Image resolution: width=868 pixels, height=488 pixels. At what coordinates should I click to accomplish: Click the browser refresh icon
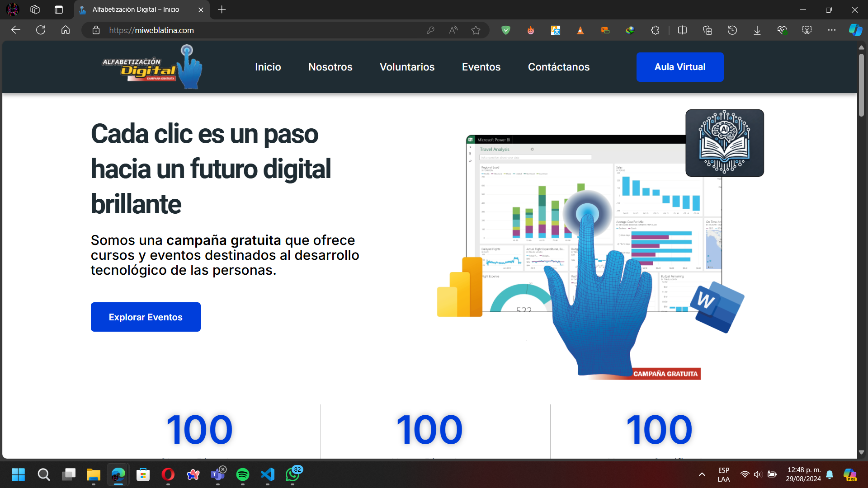click(41, 30)
